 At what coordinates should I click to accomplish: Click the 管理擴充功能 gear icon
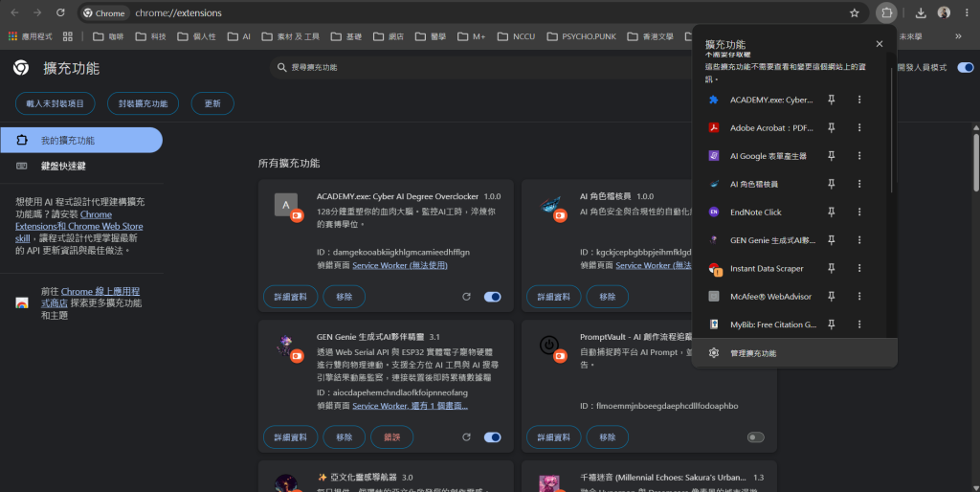(x=714, y=353)
